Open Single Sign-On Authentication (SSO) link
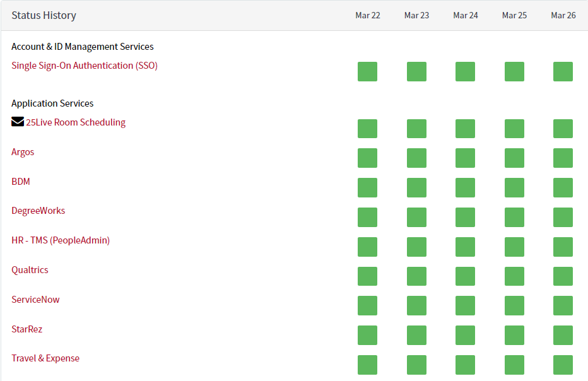Viewport: 588px width, 381px height. click(85, 66)
